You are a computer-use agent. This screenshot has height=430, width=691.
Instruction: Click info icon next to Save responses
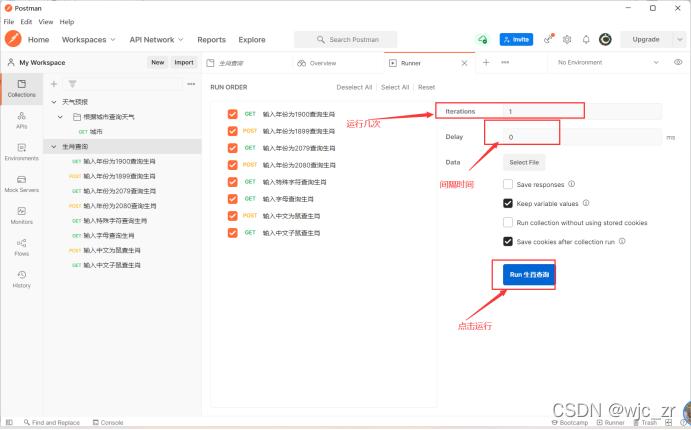572,184
